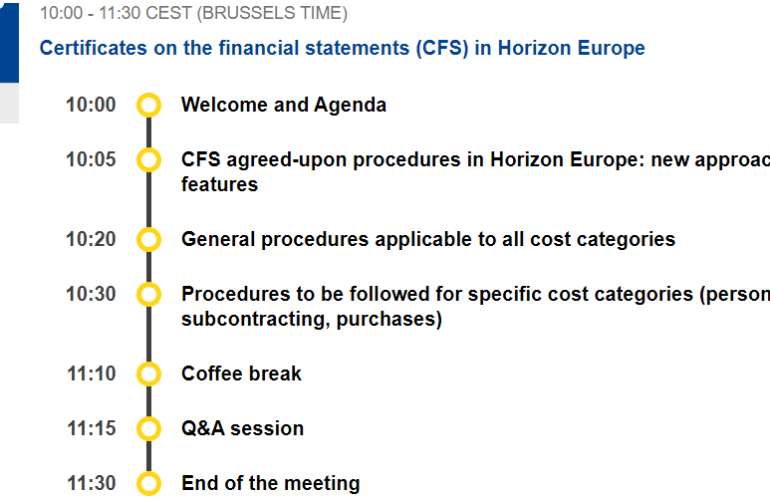Click the blue sidebar block at left
This screenshot has height=500, width=770.
click(9, 42)
